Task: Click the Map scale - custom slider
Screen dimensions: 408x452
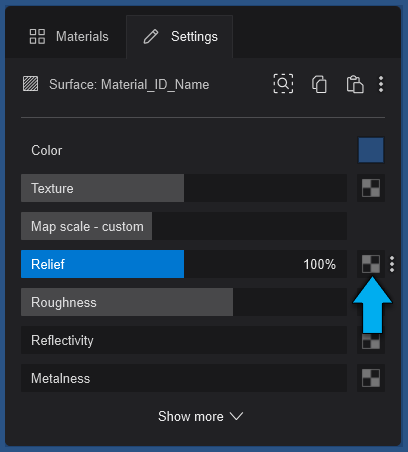Action: (x=184, y=226)
